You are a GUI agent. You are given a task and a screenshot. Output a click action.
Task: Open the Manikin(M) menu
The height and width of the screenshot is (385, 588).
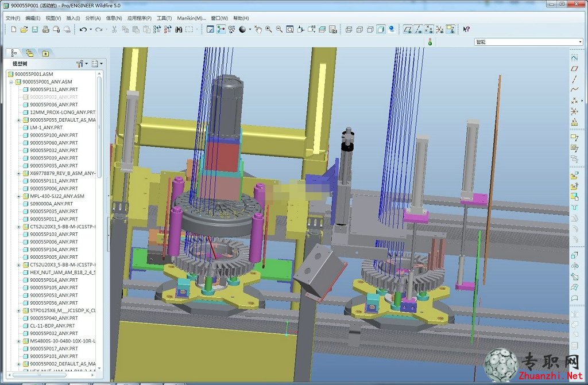(x=192, y=18)
